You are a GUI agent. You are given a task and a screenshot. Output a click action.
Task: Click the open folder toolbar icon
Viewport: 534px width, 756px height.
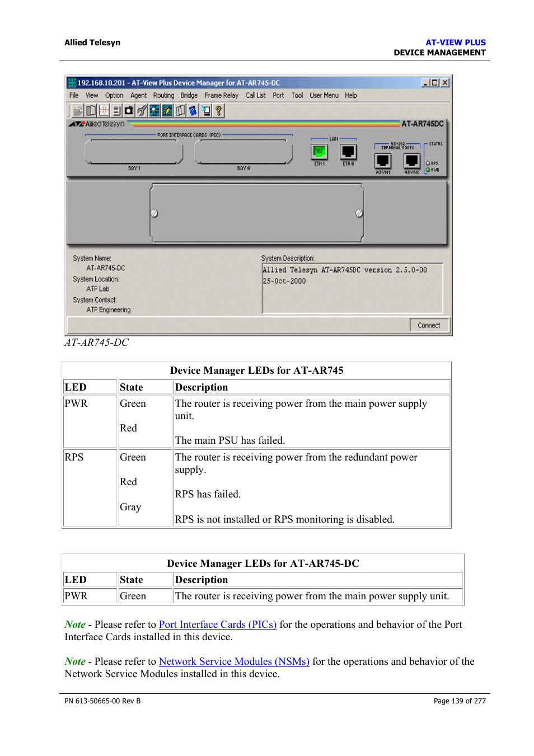point(78,111)
